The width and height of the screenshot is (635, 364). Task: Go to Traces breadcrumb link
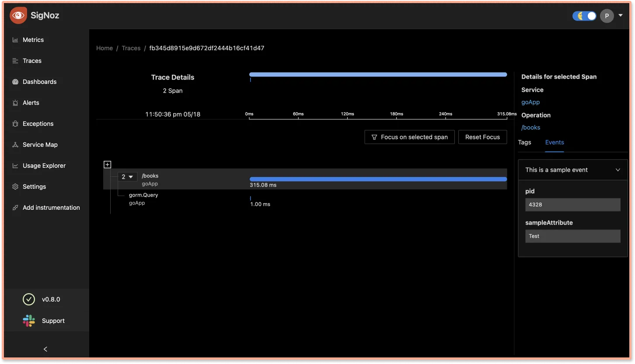coord(131,48)
